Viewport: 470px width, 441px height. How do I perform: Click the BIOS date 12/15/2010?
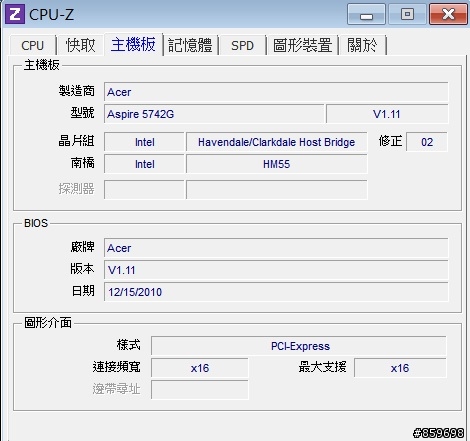[x=276, y=292]
